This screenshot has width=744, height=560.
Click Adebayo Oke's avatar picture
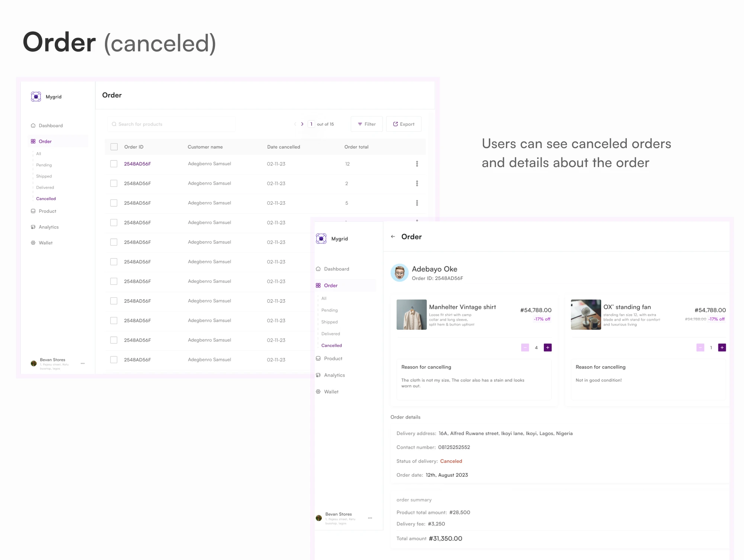click(x=400, y=273)
